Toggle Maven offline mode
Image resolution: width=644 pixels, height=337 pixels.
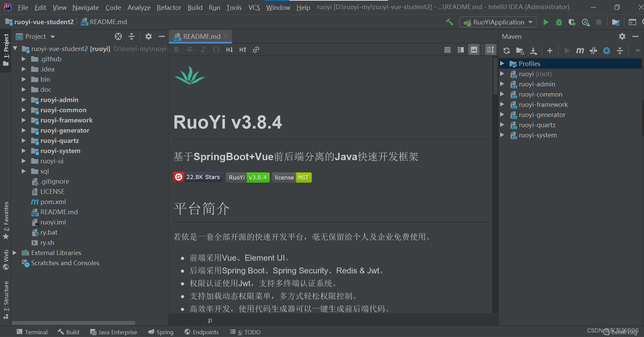[593, 51]
